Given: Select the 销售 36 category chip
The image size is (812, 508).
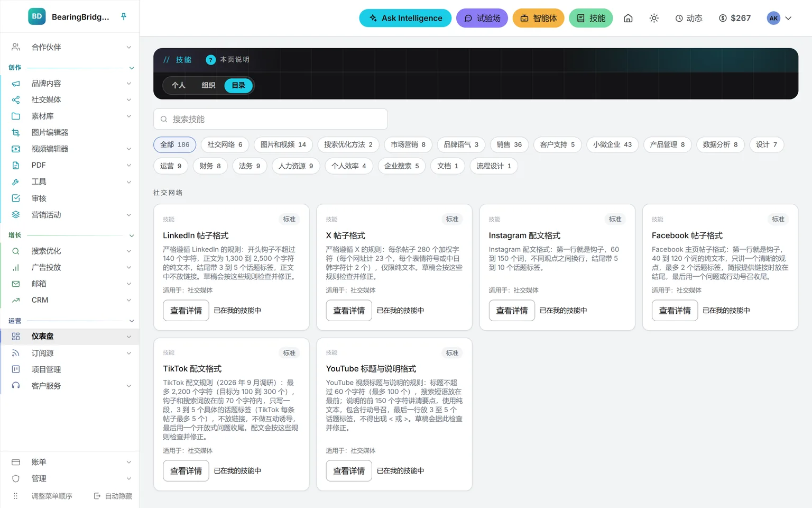Looking at the screenshot, I should tap(509, 144).
